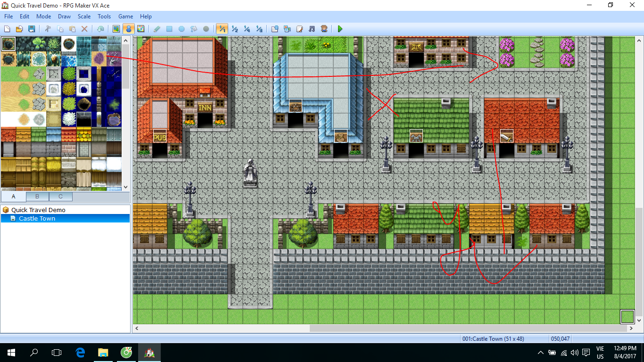This screenshot has height=362, width=644.
Task: Select the Pencil drawing tool
Action: click(x=157, y=29)
